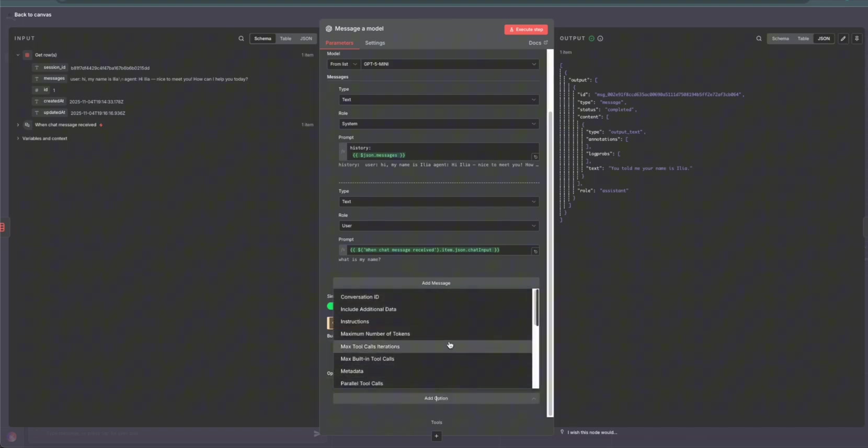Image resolution: width=868 pixels, height=448 pixels.
Task: Choose Include Additional Data option
Action: pos(433,309)
